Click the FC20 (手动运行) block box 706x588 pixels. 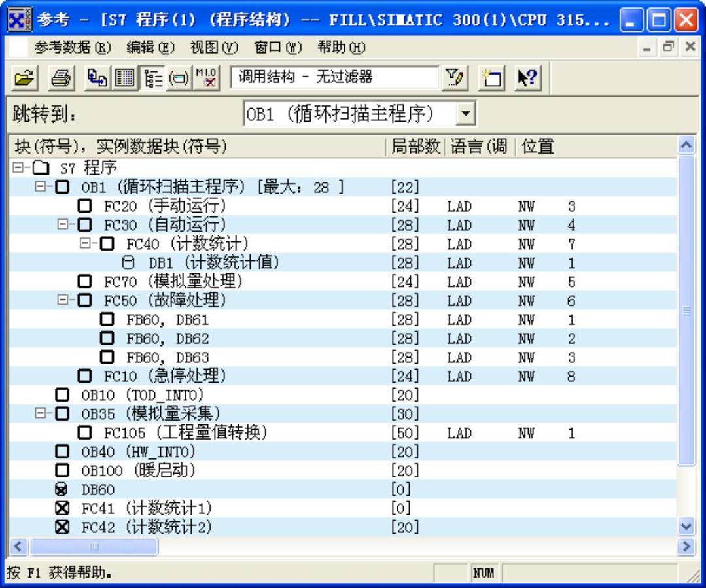(85, 207)
